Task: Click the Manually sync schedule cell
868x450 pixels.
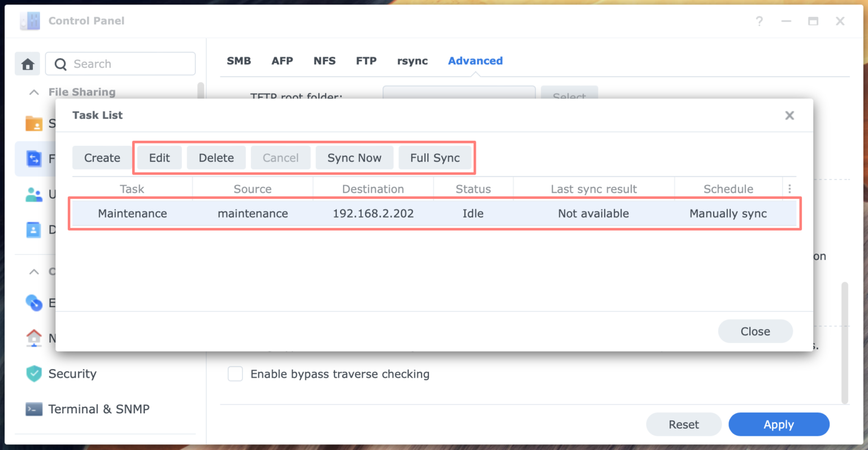Action: 728,214
